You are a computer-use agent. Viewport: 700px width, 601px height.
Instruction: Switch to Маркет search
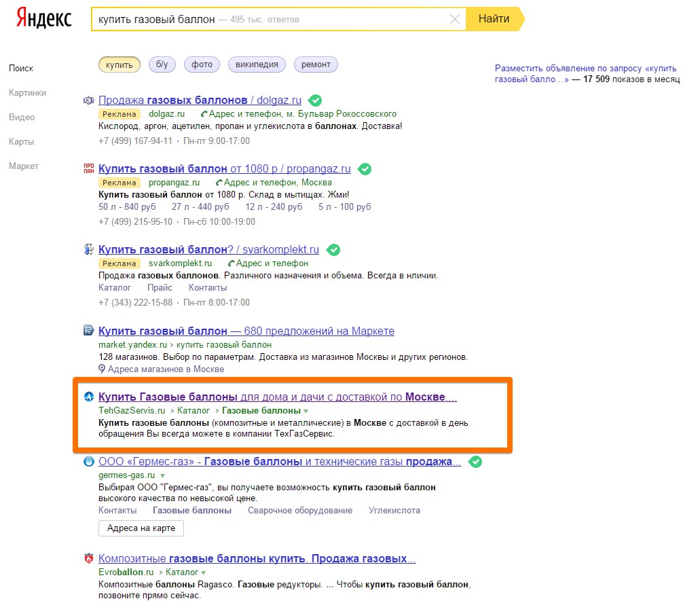pos(24,166)
